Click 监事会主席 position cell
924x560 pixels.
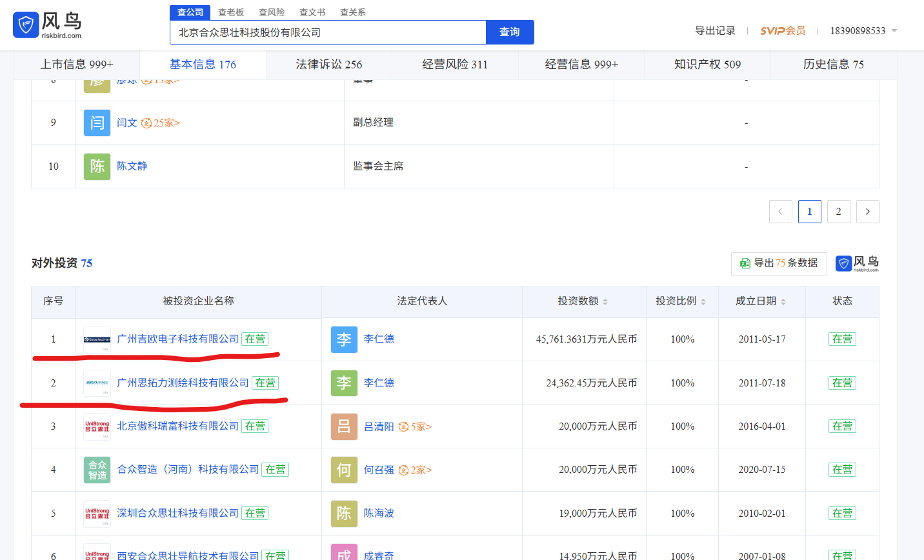(378, 166)
